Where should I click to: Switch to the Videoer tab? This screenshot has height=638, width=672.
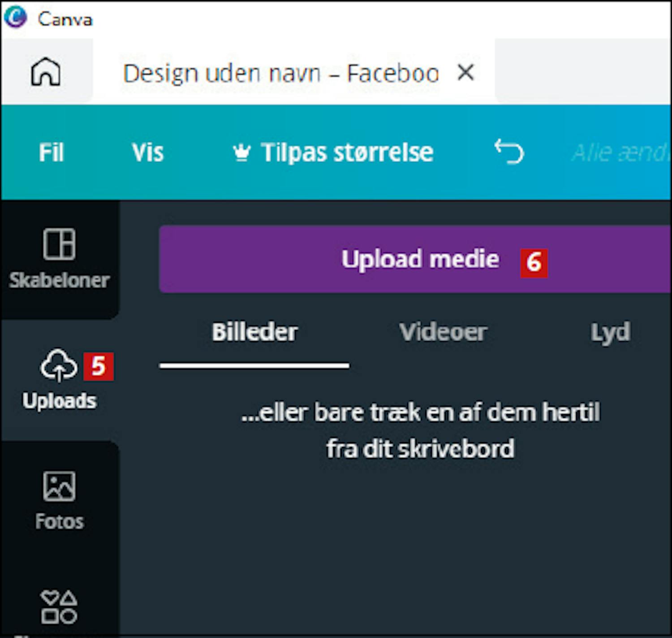443,332
